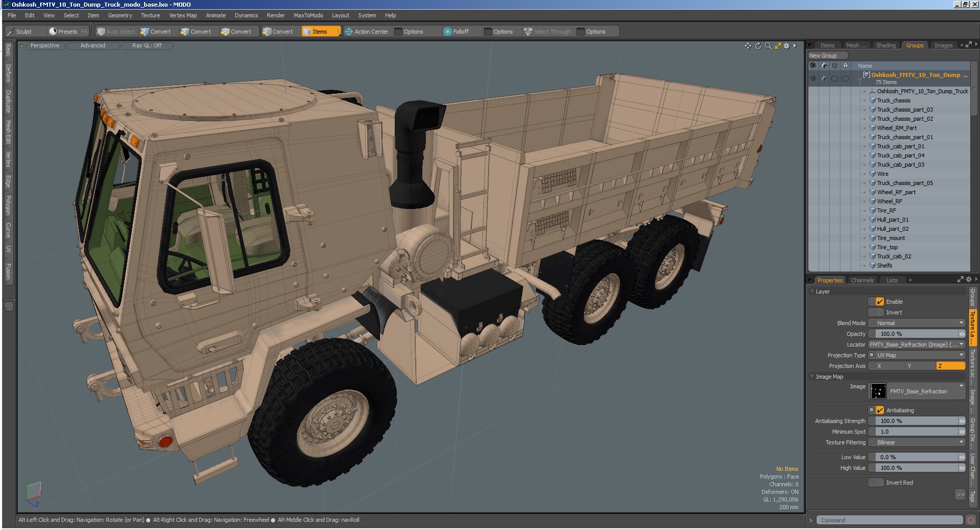Viewport: 980px width, 530px height.
Task: Collapse the Layer section
Action: click(812, 291)
